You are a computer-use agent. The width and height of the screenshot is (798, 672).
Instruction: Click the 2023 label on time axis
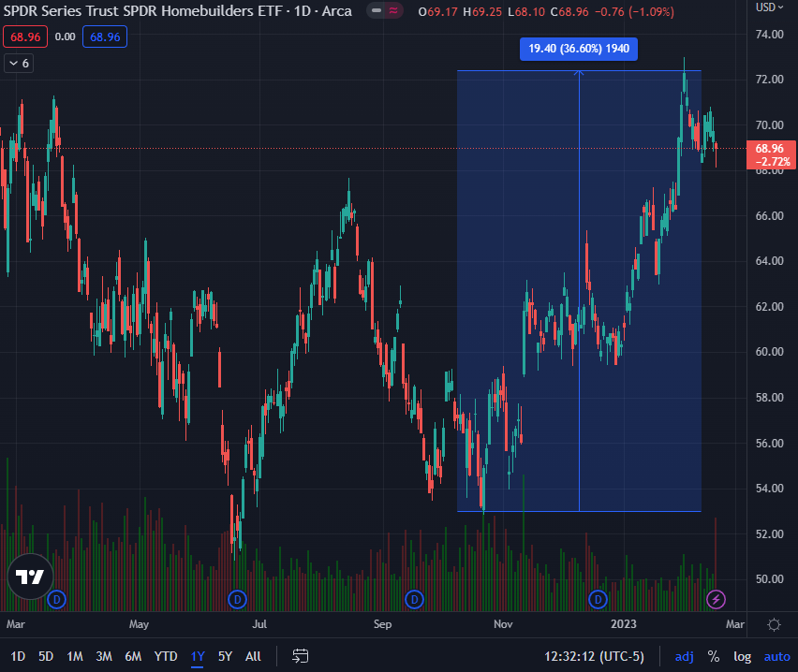pos(624,624)
